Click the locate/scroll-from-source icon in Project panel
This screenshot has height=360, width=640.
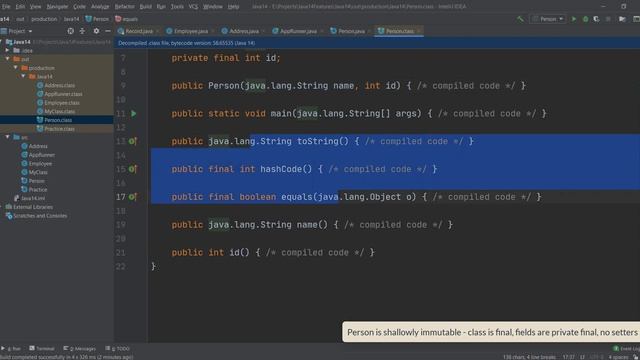tap(71, 31)
